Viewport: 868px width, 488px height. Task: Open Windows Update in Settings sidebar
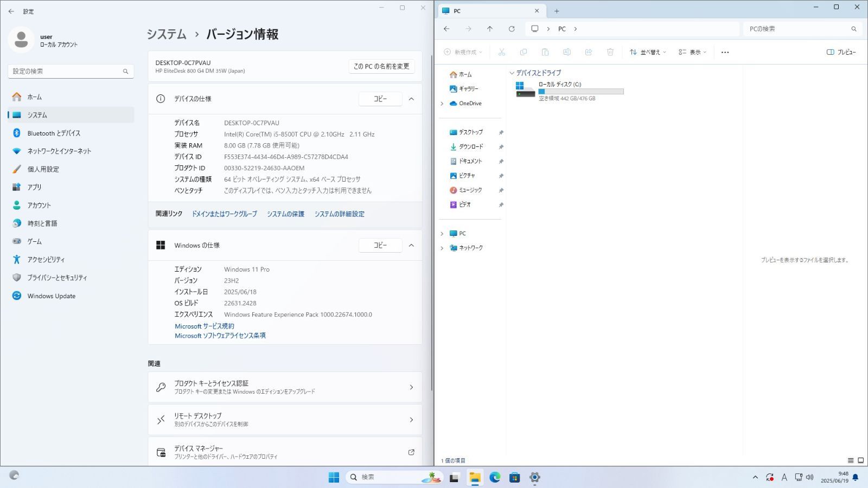tap(71, 296)
